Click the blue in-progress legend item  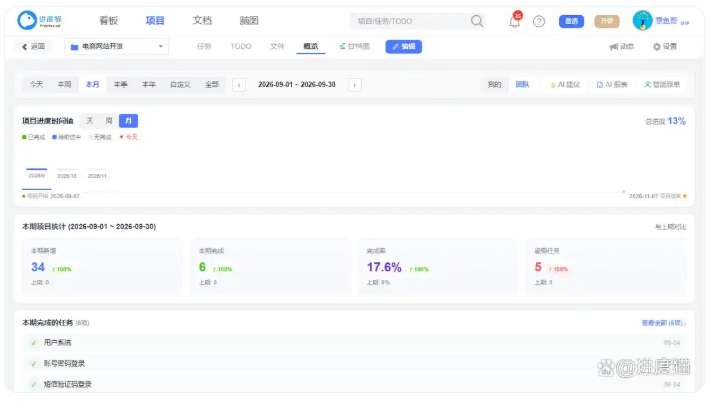(66, 137)
